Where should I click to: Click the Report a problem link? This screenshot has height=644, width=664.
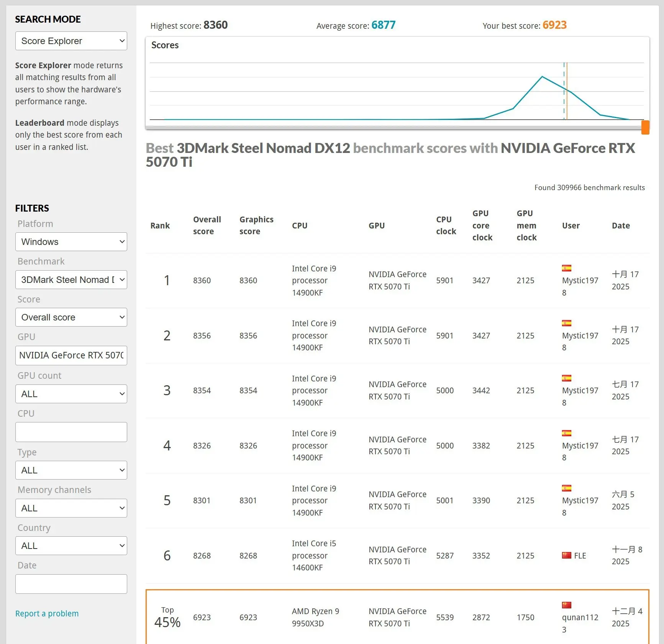47,614
